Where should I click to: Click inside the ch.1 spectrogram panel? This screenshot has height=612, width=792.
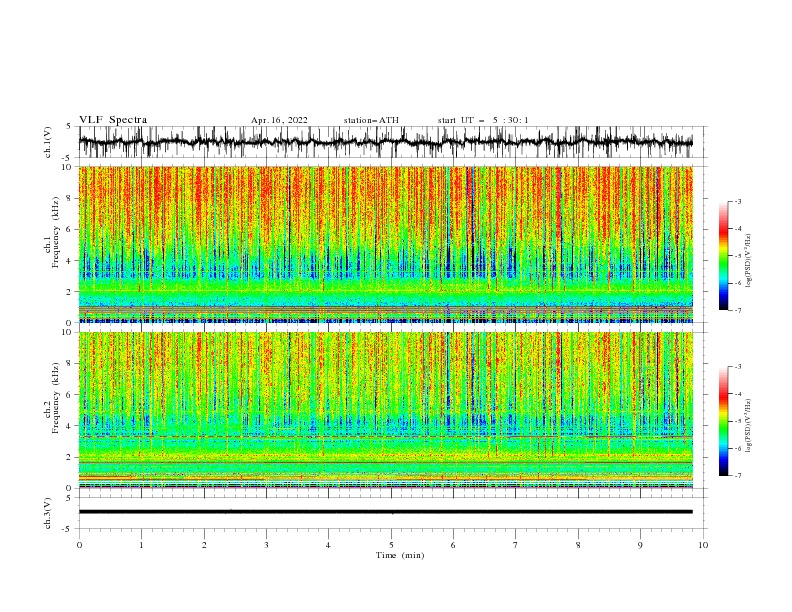click(x=385, y=244)
